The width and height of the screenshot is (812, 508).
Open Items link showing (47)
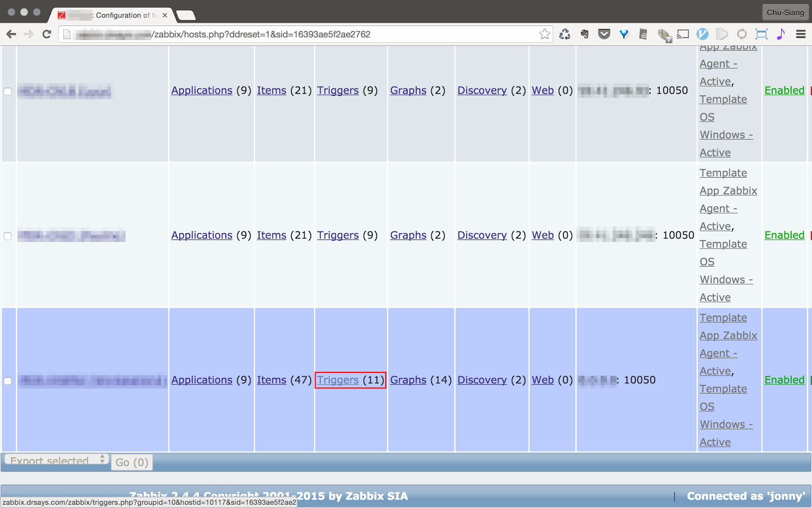272,380
